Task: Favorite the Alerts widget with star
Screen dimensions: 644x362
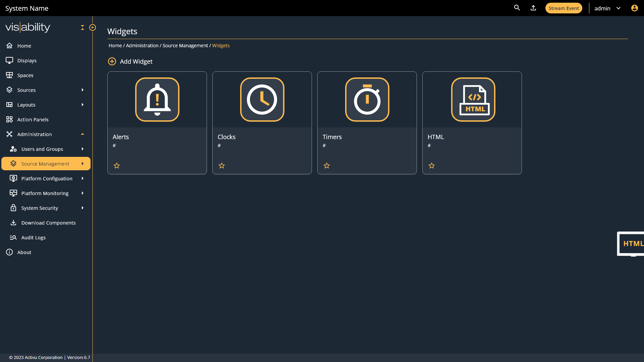Action: tap(117, 166)
